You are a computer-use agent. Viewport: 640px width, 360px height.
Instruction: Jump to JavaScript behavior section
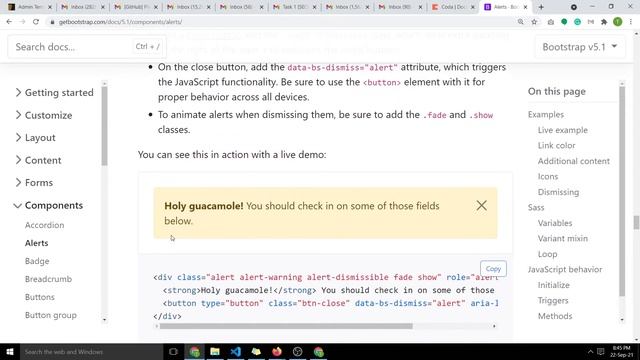click(565, 269)
